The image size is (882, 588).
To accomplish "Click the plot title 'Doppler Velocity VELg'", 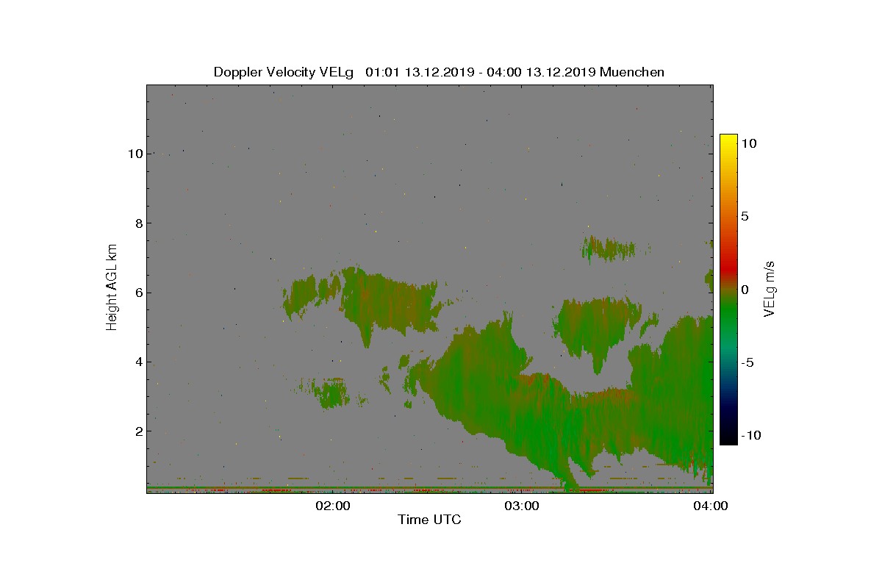I will pos(283,72).
